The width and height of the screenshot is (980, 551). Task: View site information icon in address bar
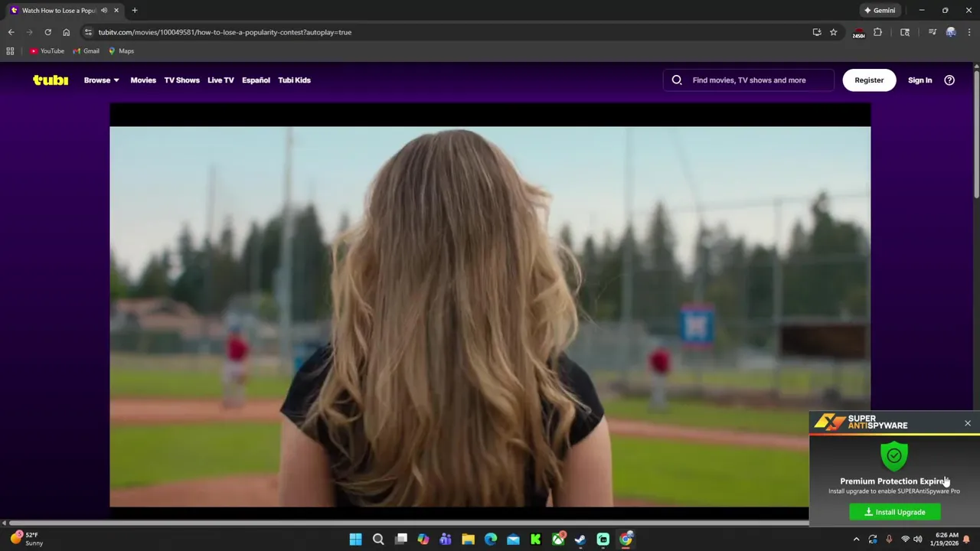tap(88, 32)
